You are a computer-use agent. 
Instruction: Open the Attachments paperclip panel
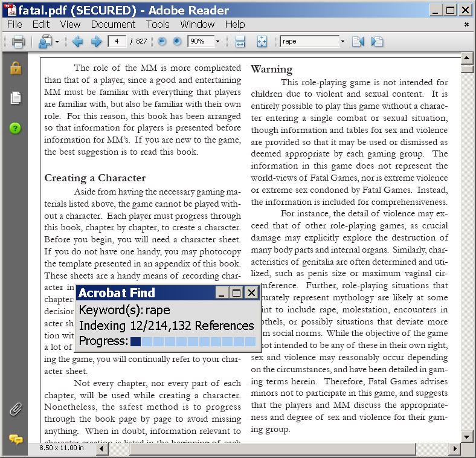pyautogui.click(x=16, y=409)
